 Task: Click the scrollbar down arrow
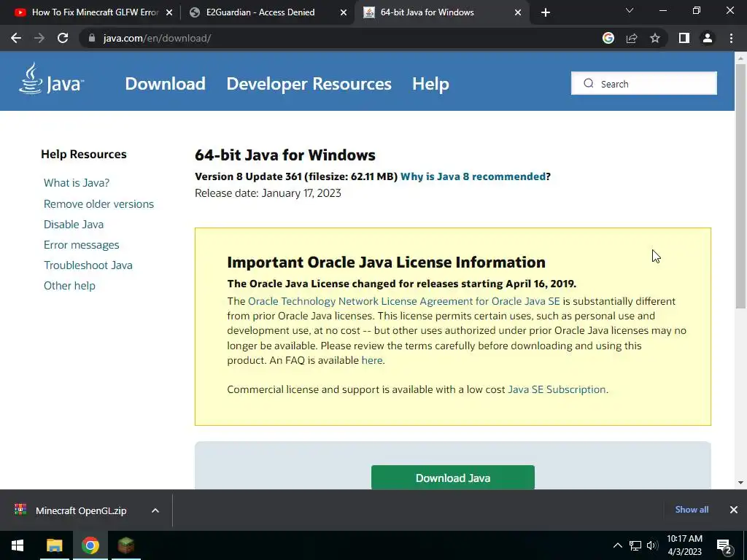(x=740, y=483)
